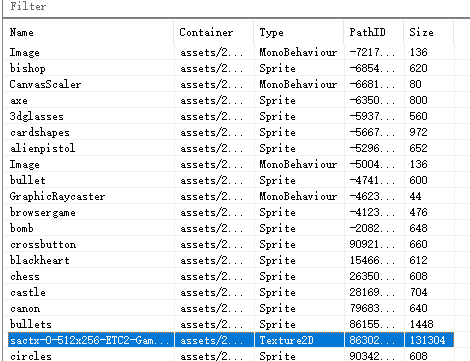Click size value 800
This screenshot has height=361, width=470.
coord(419,100)
